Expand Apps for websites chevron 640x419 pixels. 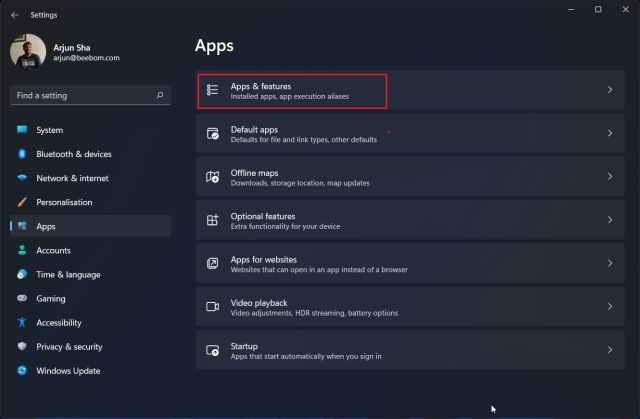(610, 263)
